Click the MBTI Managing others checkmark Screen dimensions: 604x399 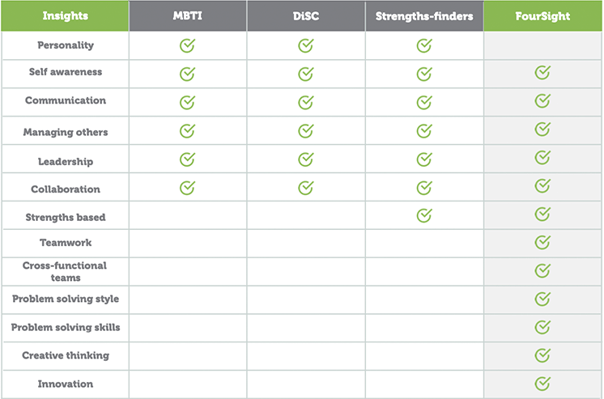[x=187, y=131]
